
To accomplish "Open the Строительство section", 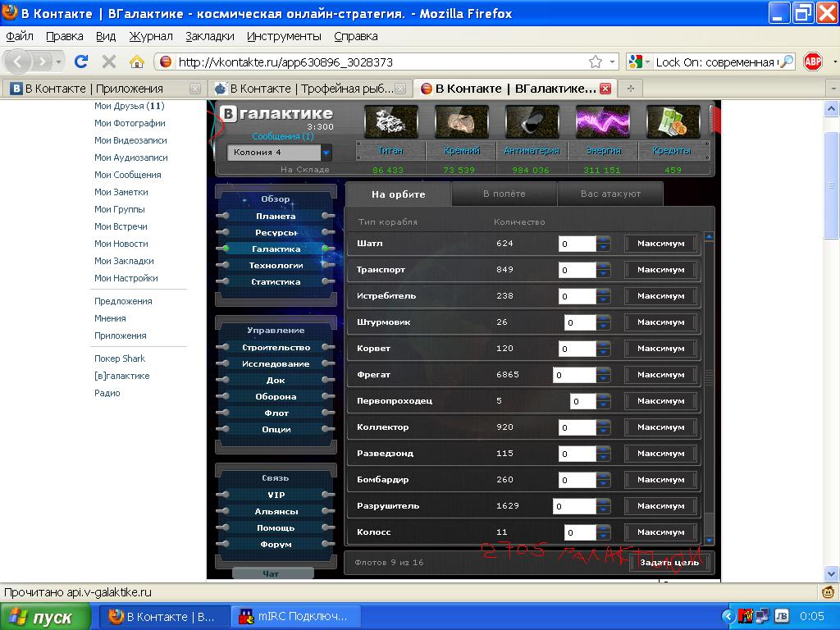I will (x=276, y=348).
